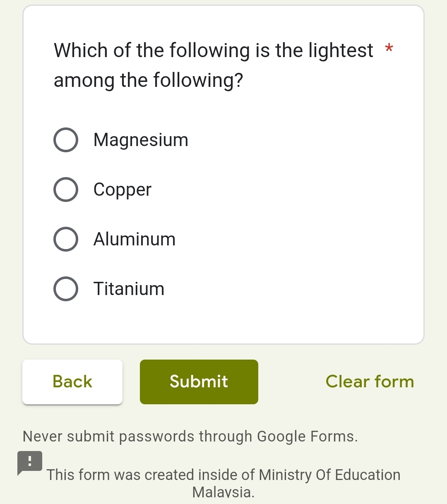Click the "This form was created inside" notice

[223, 475]
